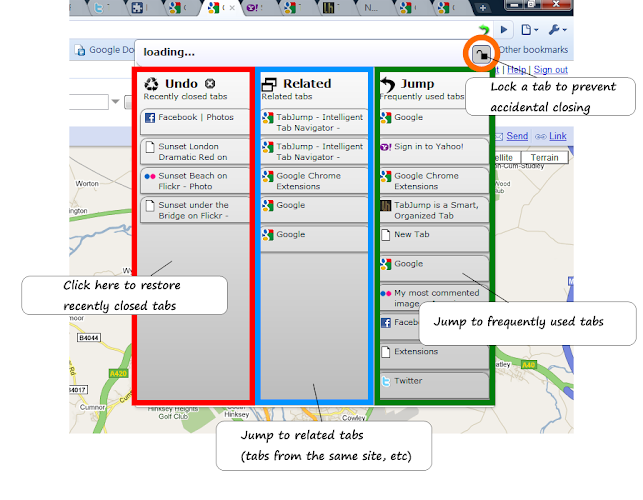Image resolution: width=643 pixels, height=500 pixels.
Task: Click the Twitter bird icon in Jump list
Action: click(386, 381)
